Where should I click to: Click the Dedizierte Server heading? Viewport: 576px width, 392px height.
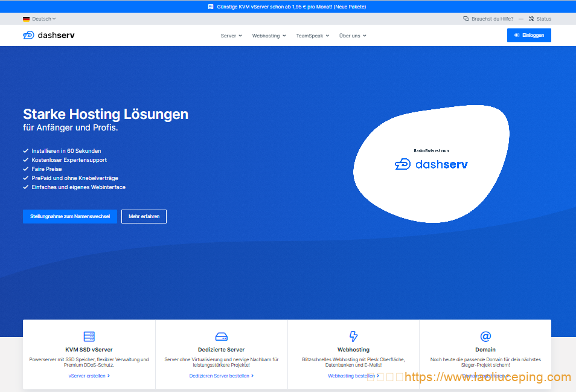(221, 350)
